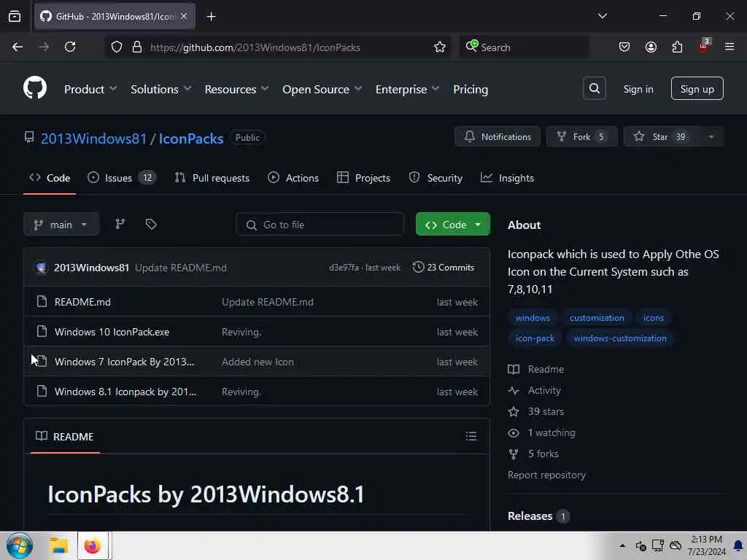
Task: Click the Notifications button
Action: [498, 136]
